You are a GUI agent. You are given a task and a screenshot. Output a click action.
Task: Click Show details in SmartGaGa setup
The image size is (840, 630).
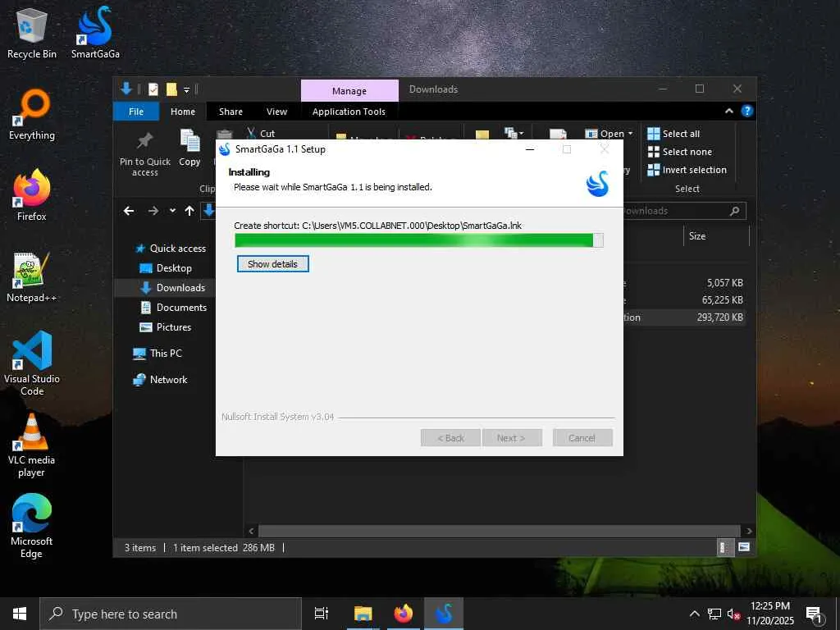pos(272,263)
